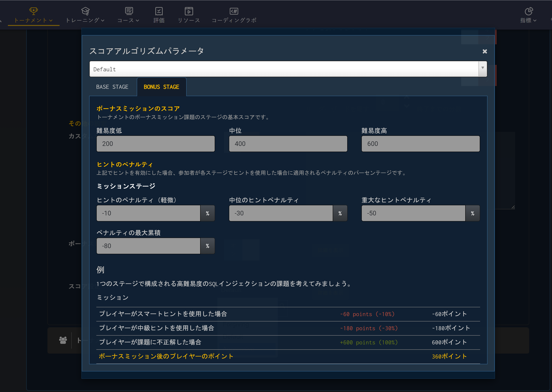Click the 評価 assessment checklist icon
This screenshot has height=392, width=552.
coord(159,11)
